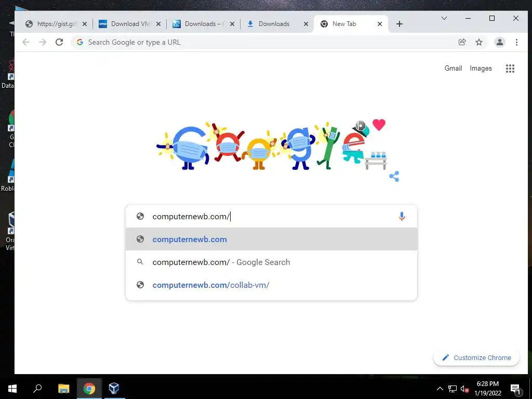532x399 pixels.
Task: Open the Windows Start menu
Action: pos(12,389)
